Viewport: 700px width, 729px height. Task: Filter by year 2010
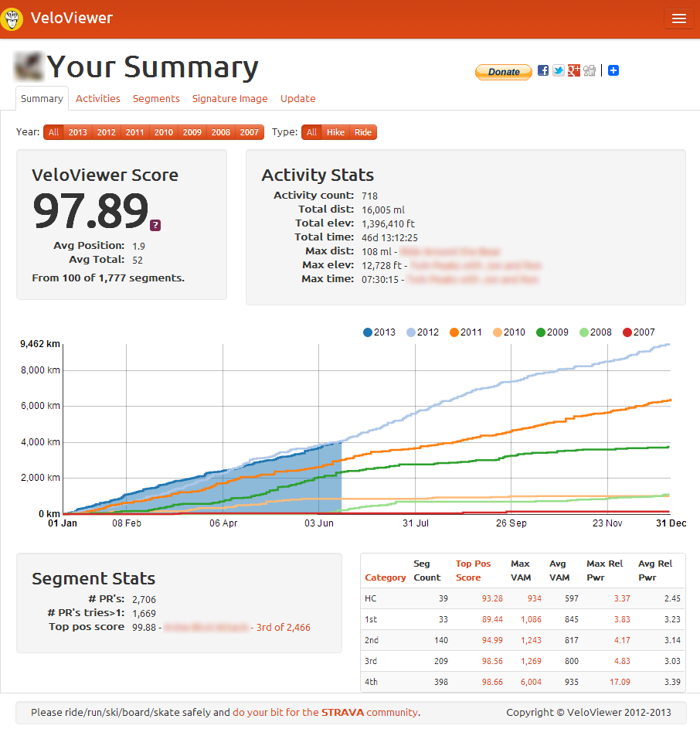coord(164,132)
